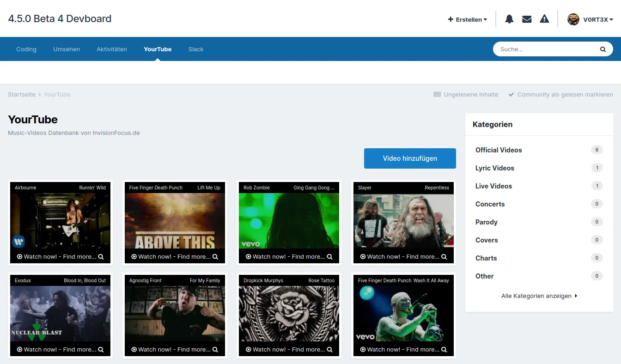
Task: Focus the Suche search field
Action: 545,49
